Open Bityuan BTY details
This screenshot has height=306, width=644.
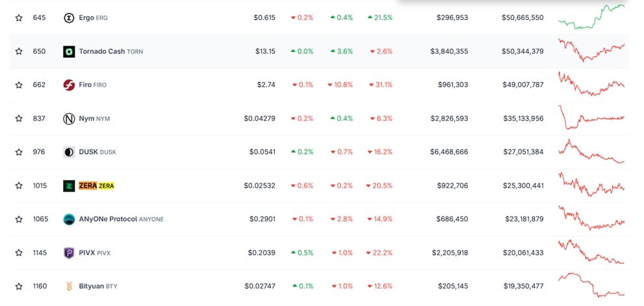click(x=97, y=287)
